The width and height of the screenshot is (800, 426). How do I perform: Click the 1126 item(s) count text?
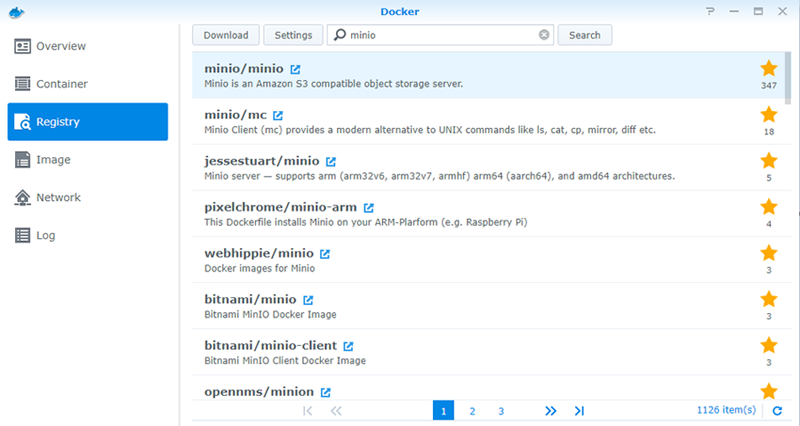pyautogui.click(x=726, y=410)
